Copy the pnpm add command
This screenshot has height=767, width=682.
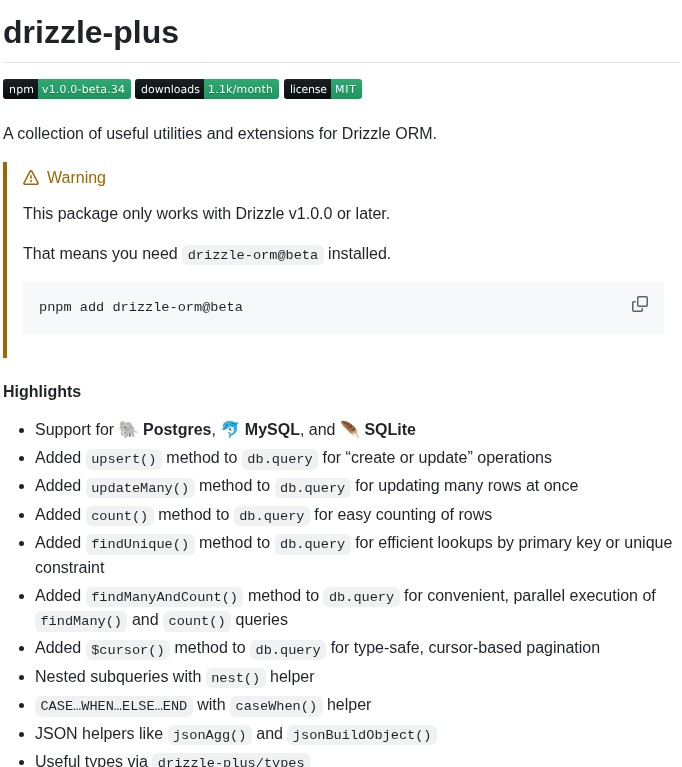[x=639, y=304]
